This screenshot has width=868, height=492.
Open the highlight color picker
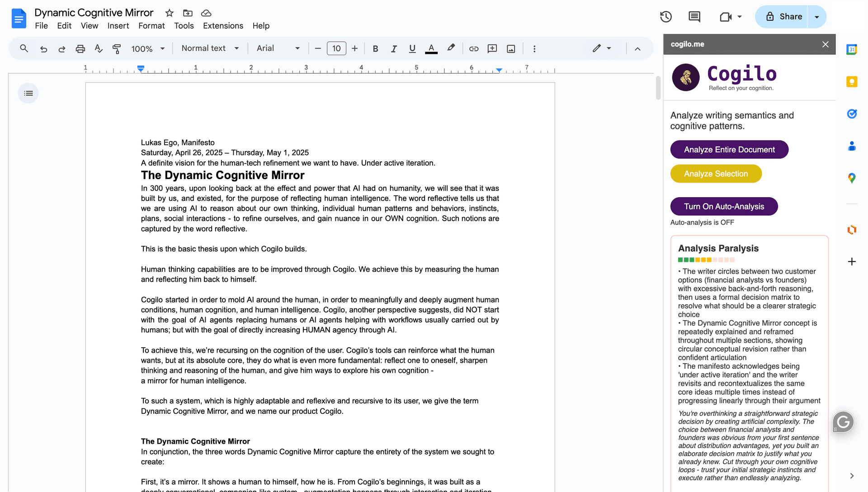pyautogui.click(x=451, y=48)
